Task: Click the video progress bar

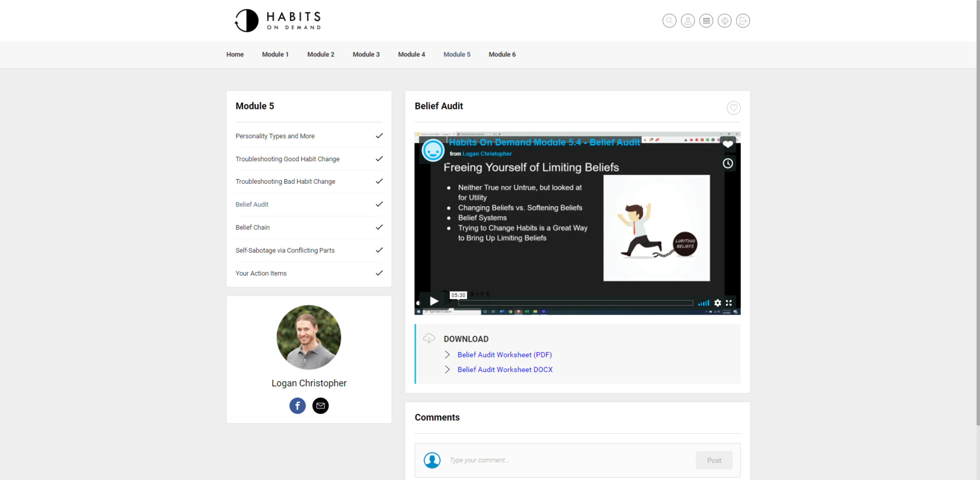Action: click(x=575, y=303)
